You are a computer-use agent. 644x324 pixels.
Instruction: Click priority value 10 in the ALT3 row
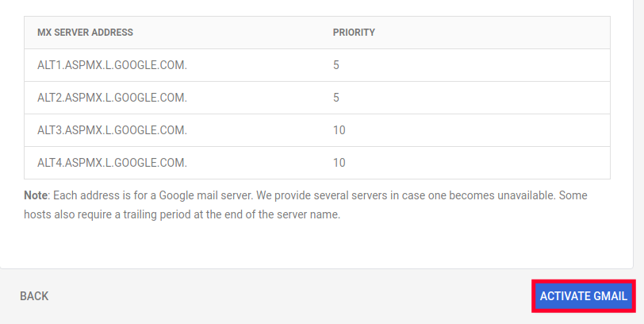tap(339, 130)
